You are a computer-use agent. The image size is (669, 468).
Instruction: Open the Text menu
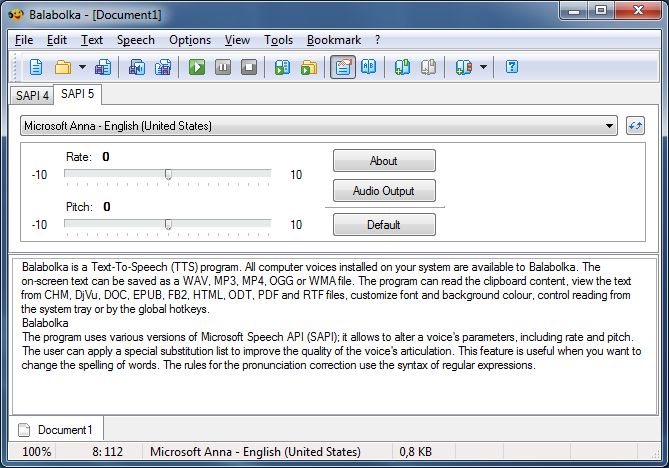coord(92,40)
